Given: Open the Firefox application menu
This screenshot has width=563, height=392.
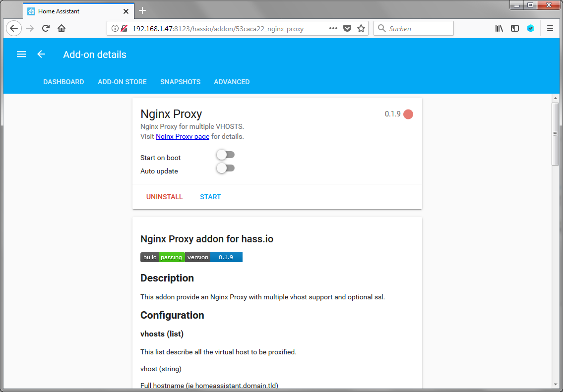Looking at the screenshot, I should click(550, 28).
